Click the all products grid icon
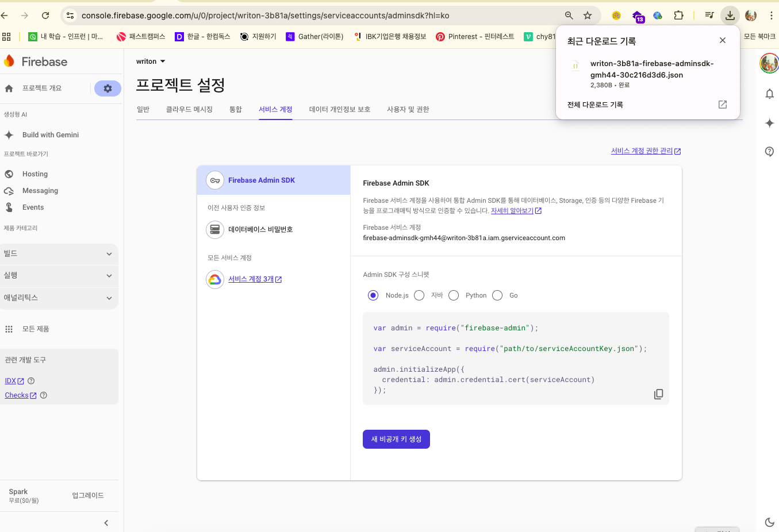 pyautogui.click(x=9, y=329)
